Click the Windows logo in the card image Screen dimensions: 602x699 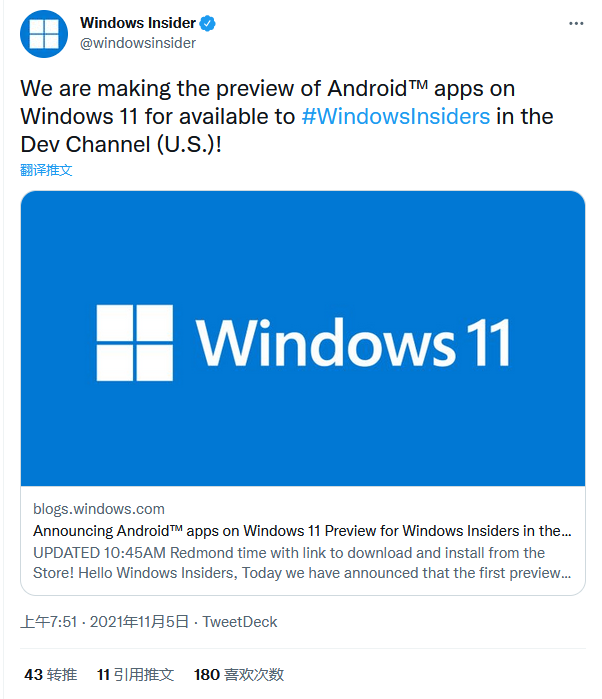(x=135, y=343)
